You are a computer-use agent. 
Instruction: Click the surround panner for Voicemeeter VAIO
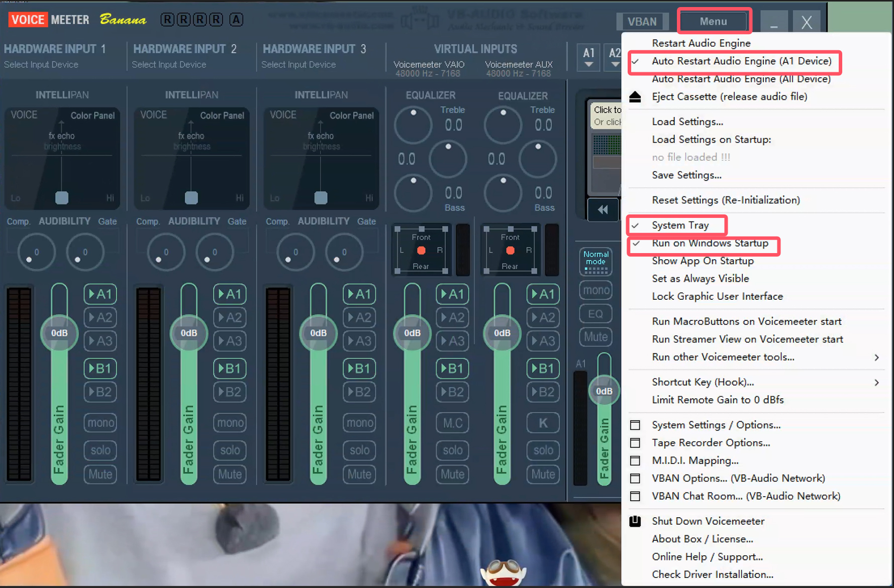(x=421, y=250)
